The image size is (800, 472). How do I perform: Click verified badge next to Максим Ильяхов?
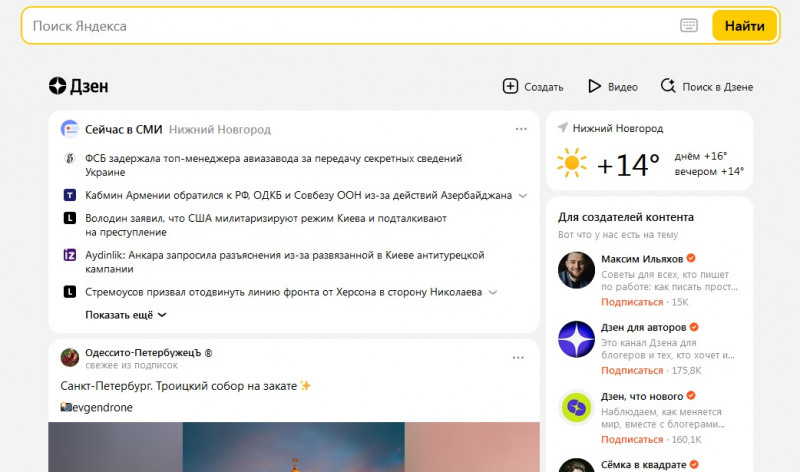(691, 258)
